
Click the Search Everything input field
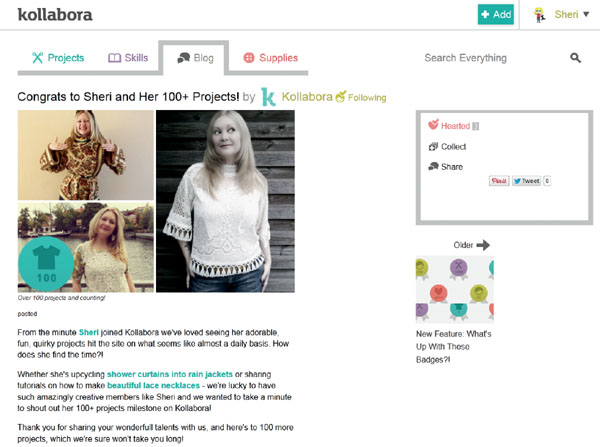pos(480,58)
